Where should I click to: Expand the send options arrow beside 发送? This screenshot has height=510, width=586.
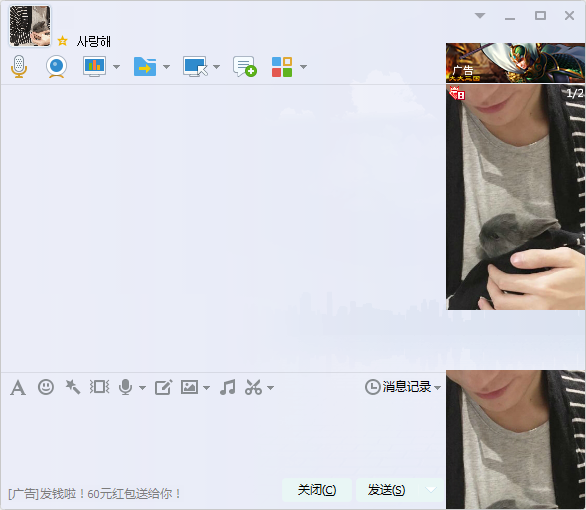click(431, 490)
